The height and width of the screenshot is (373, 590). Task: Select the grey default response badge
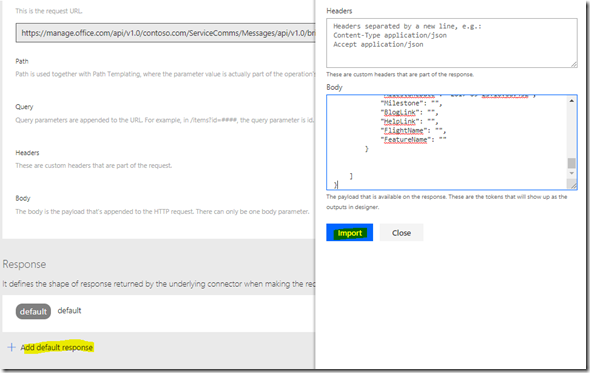coord(33,311)
